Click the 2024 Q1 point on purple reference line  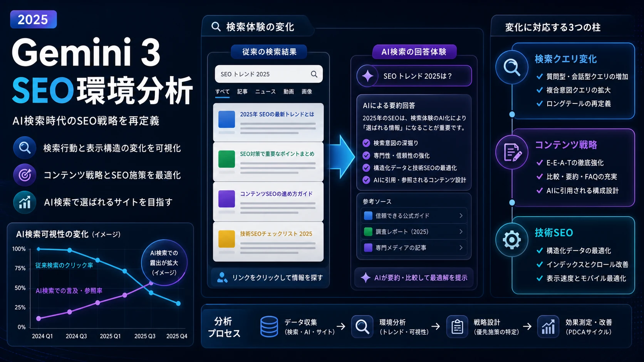point(39,319)
